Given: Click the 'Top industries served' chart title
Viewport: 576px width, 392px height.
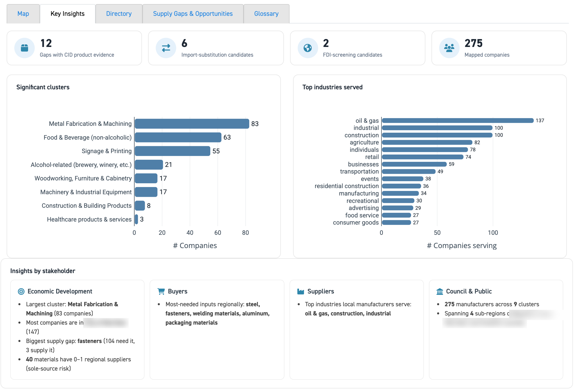Looking at the screenshot, I should click(332, 87).
